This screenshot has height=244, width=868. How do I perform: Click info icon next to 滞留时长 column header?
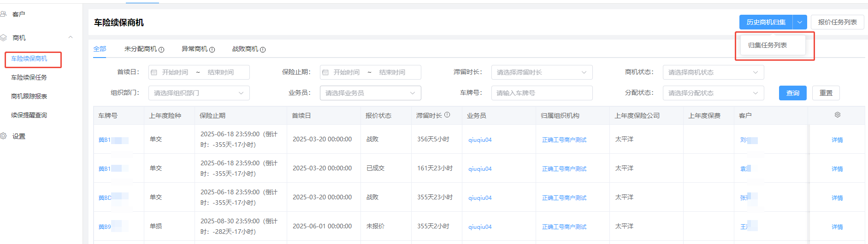[447, 115]
